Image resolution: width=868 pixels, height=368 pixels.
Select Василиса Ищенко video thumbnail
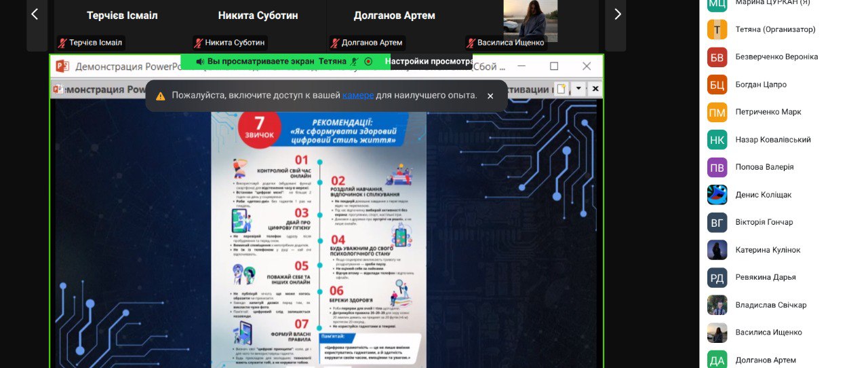coord(530,20)
